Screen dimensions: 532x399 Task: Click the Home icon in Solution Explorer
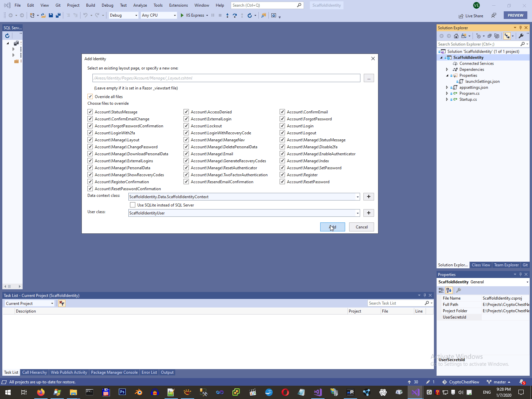click(x=456, y=36)
